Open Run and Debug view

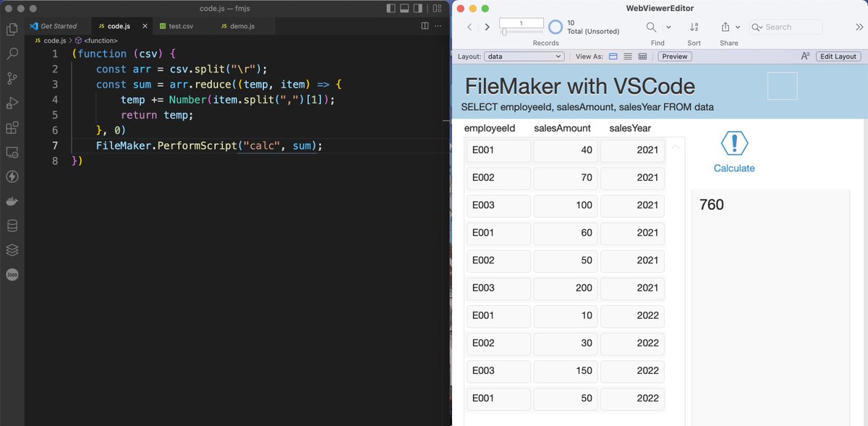click(12, 103)
